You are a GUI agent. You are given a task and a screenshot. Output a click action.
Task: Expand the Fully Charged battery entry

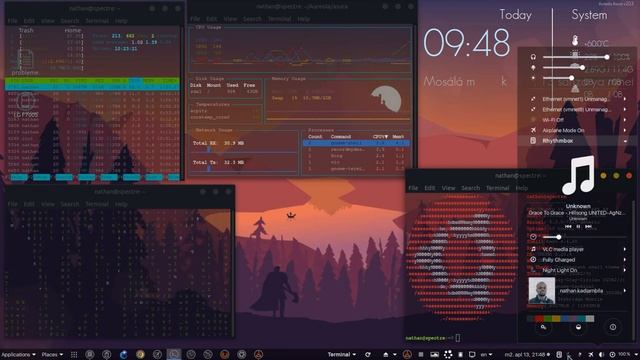(x=578, y=260)
